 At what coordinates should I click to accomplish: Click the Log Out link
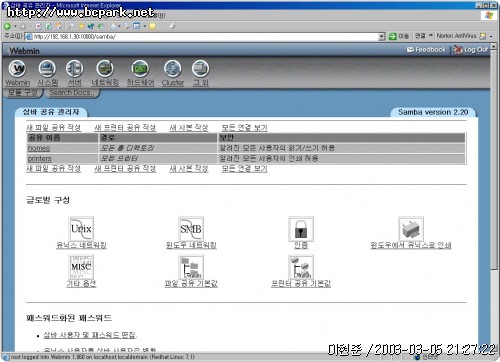(471, 50)
